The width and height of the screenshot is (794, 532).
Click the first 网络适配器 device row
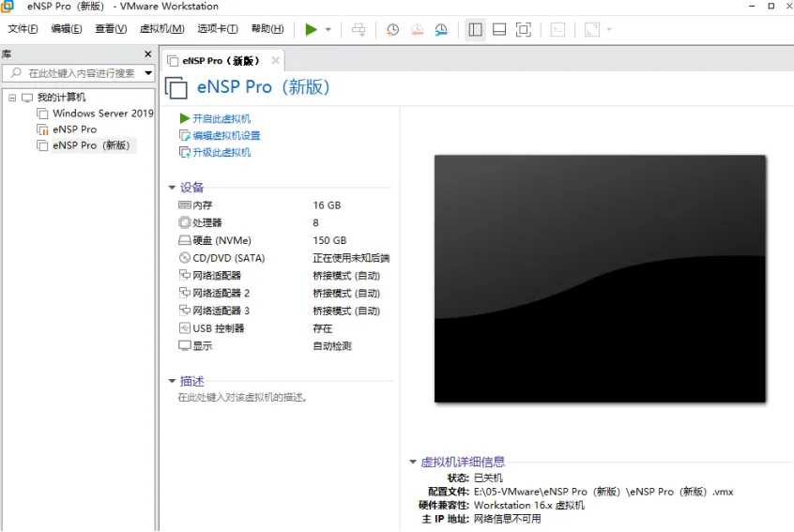(284, 275)
